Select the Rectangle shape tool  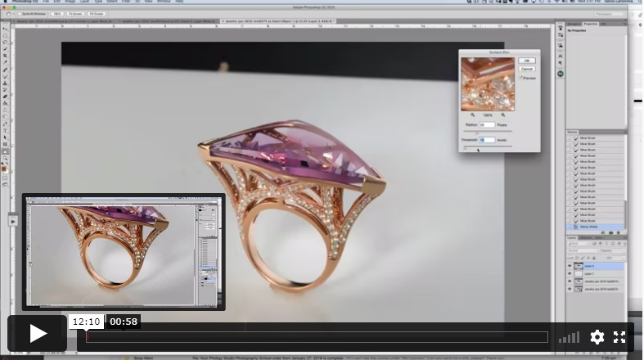click(x=6, y=145)
